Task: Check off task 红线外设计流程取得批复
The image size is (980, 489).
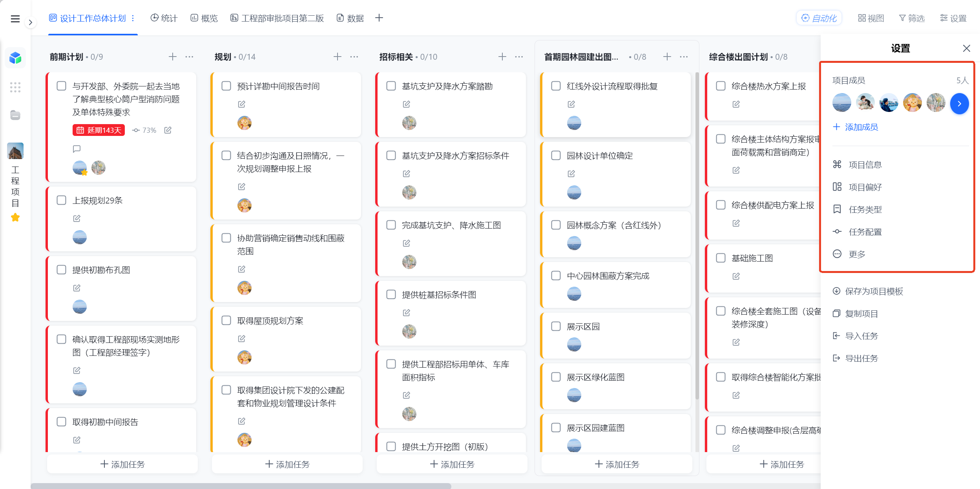Action: [556, 86]
